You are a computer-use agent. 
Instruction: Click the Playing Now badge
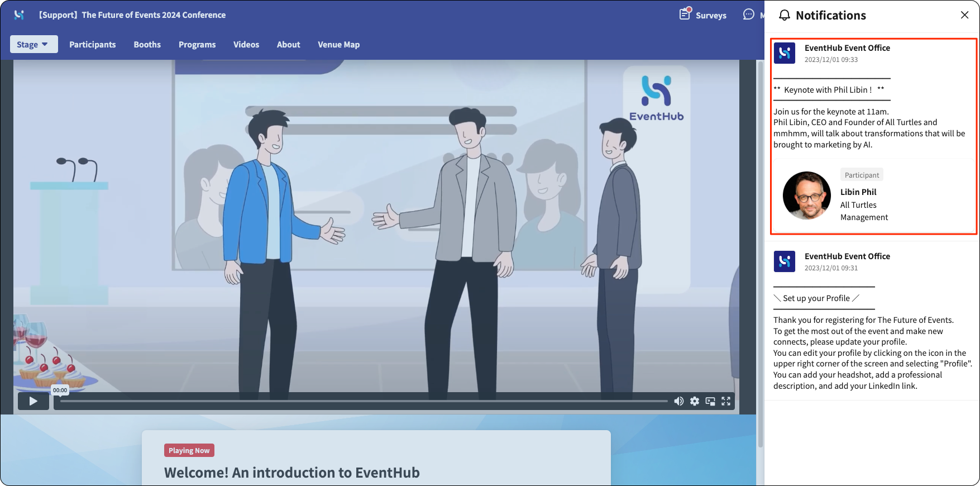[x=189, y=450]
